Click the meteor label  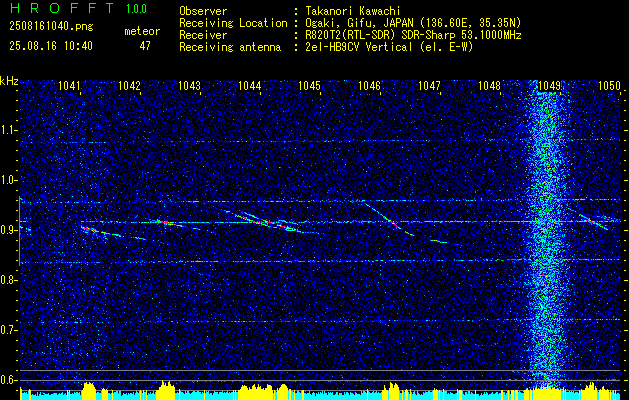[142, 31]
